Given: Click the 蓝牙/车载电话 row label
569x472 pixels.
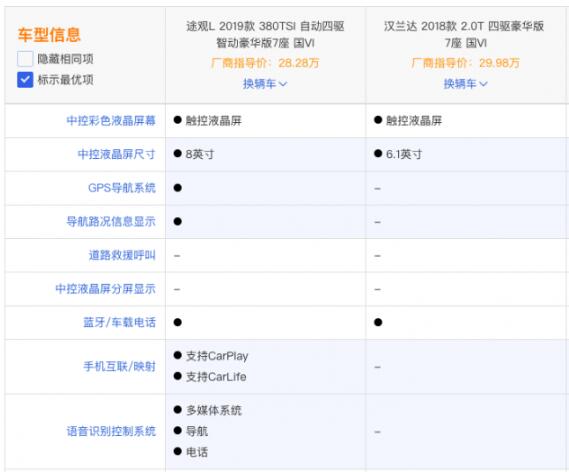Looking at the screenshot, I should coord(120,322).
